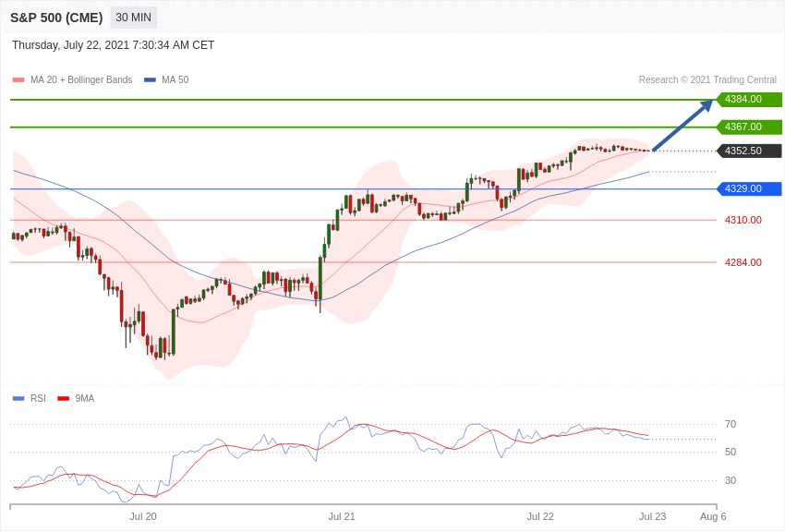Click the 9MA legend label
785x532 pixels.
point(85,398)
